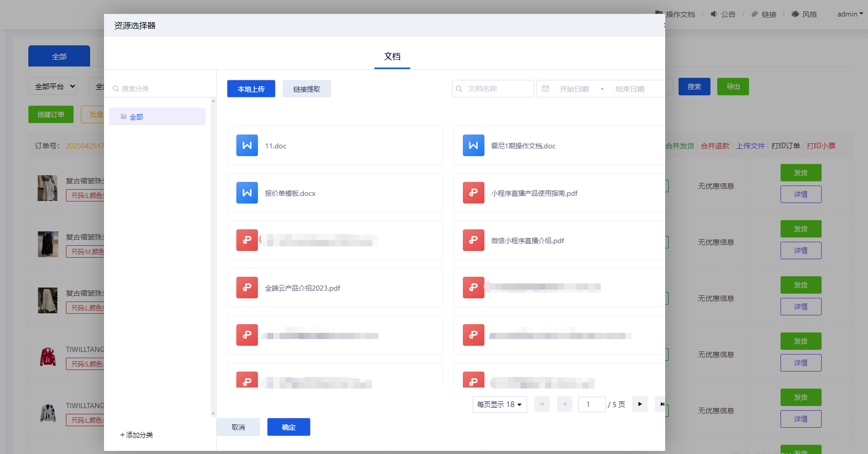This screenshot has height=454, width=868.
Task: Click the +添加分类 link
Action: (x=136, y=435)
